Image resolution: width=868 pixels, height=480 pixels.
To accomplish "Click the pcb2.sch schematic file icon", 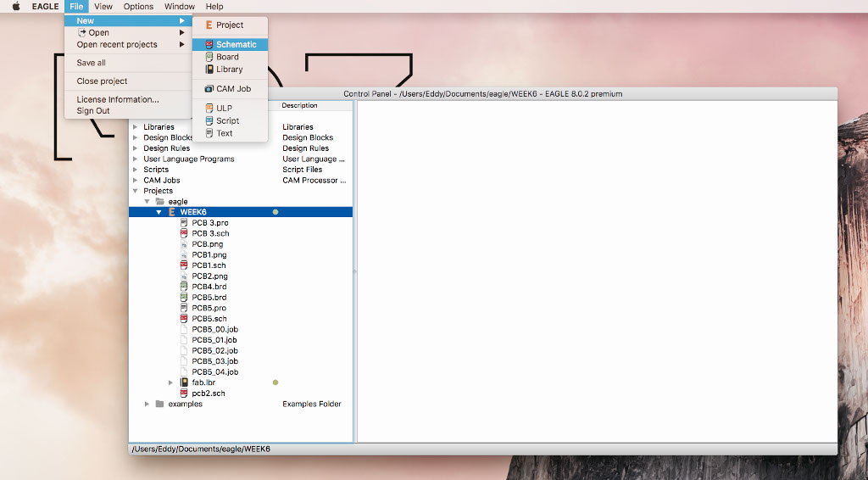I will 184,393.
